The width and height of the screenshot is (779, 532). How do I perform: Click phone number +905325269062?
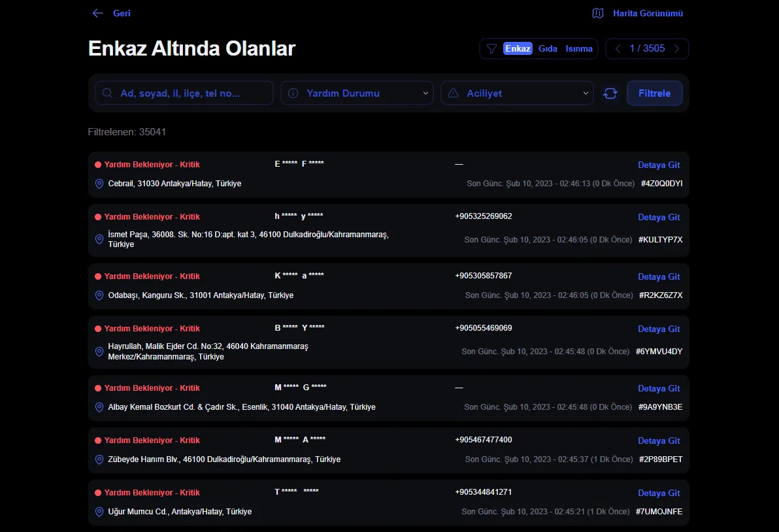[484, 216]
